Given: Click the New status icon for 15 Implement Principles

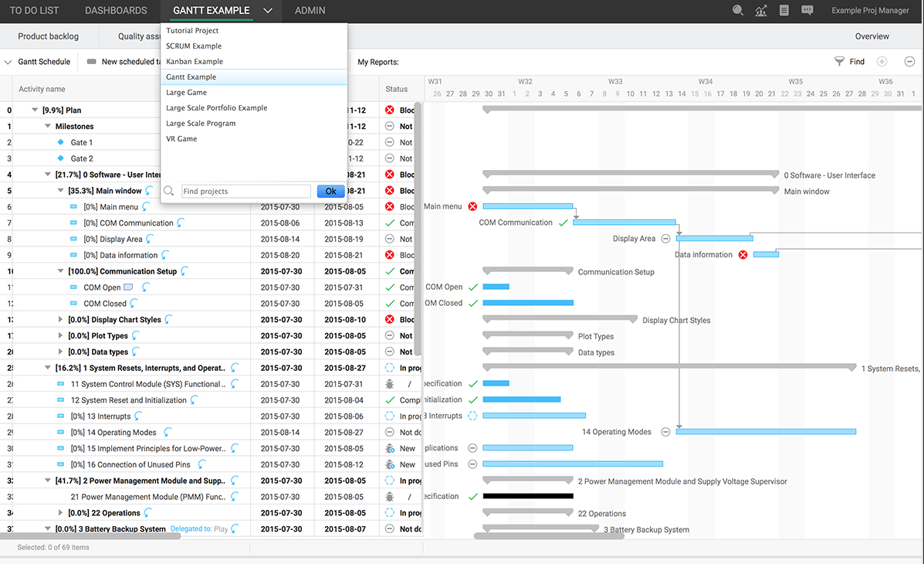Looking at the screenshot, I should point(390,448).
